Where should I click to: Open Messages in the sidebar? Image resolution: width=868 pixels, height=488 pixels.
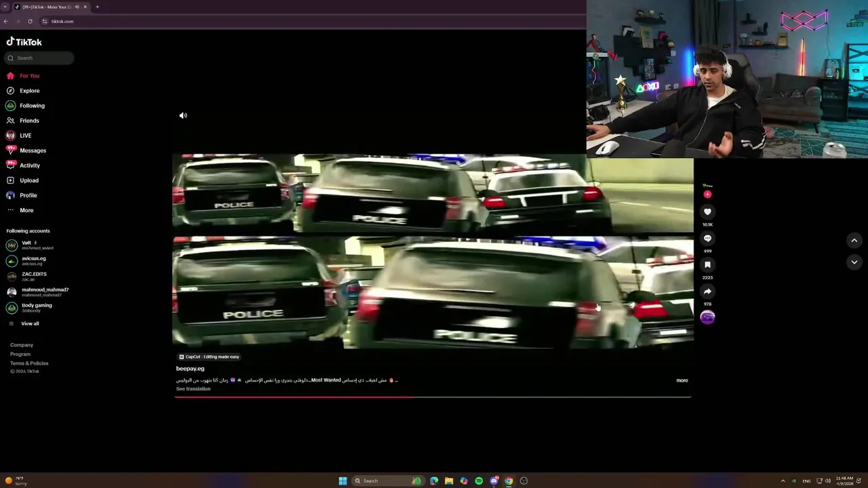click(26, 150)
